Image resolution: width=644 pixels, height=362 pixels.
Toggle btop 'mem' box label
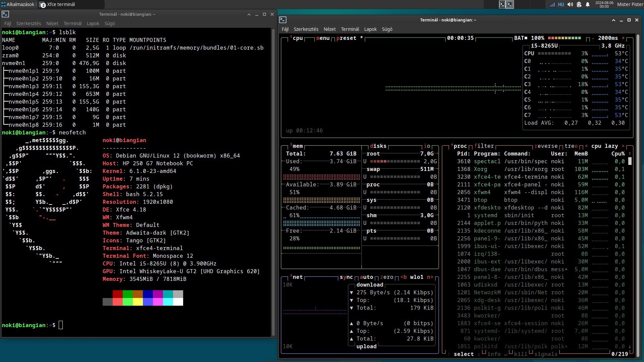[x=297, y=146]
